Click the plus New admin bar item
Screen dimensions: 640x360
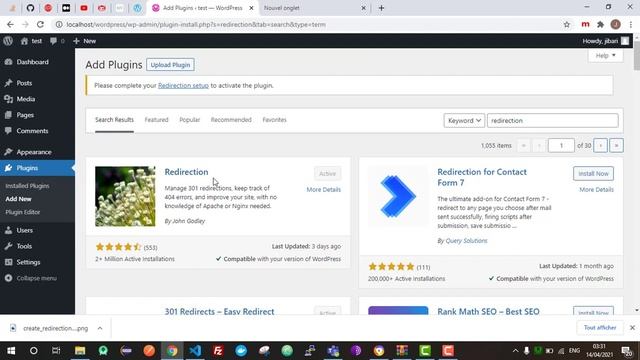84,41
